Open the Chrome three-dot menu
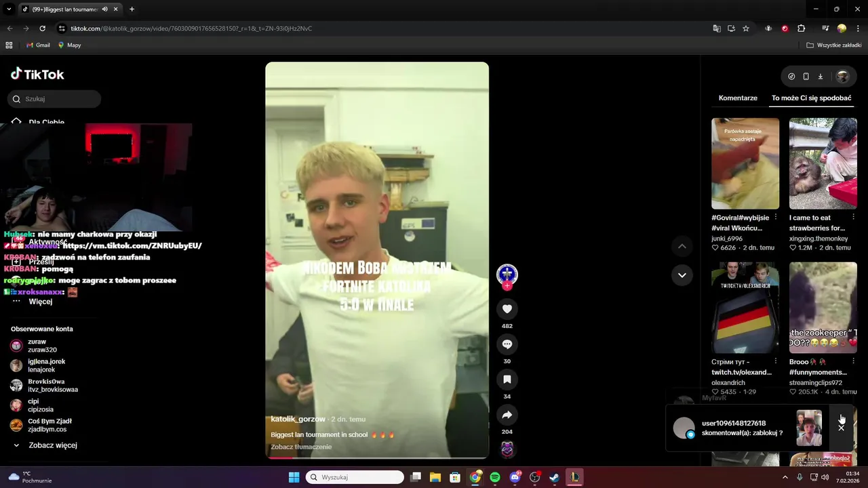 (857, 28)
